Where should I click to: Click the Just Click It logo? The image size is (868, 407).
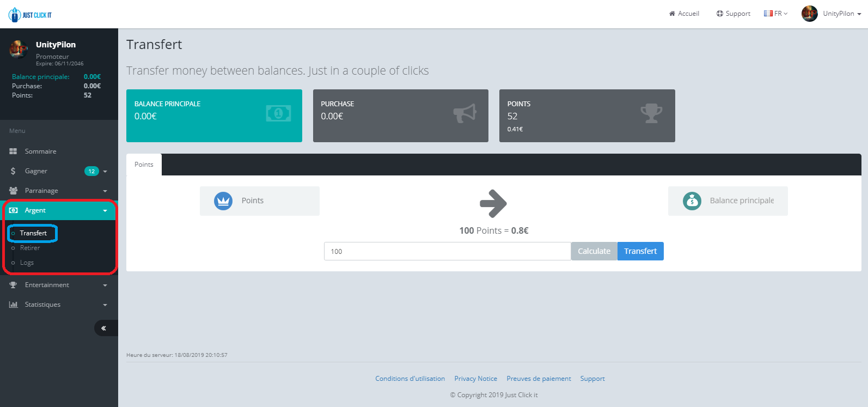pos(30,15)
